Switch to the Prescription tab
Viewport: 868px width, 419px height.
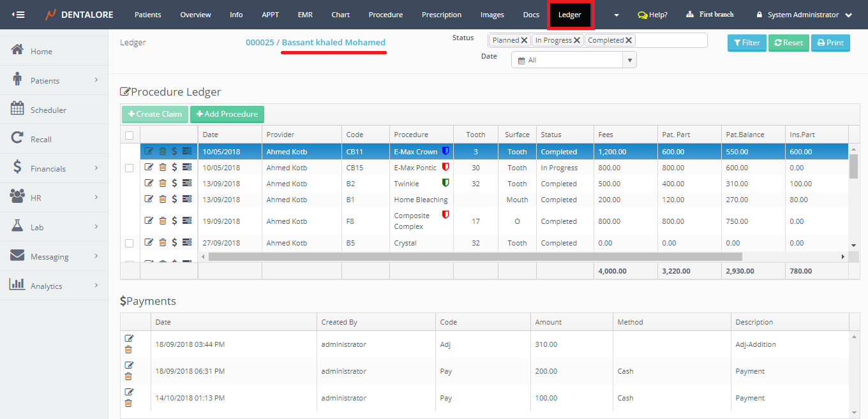point(442,15)
